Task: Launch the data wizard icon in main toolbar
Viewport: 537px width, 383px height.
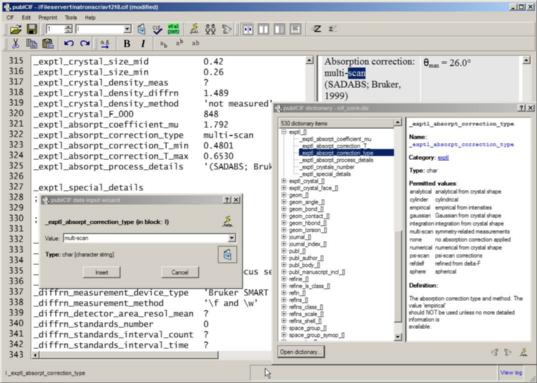Action: 194,29
